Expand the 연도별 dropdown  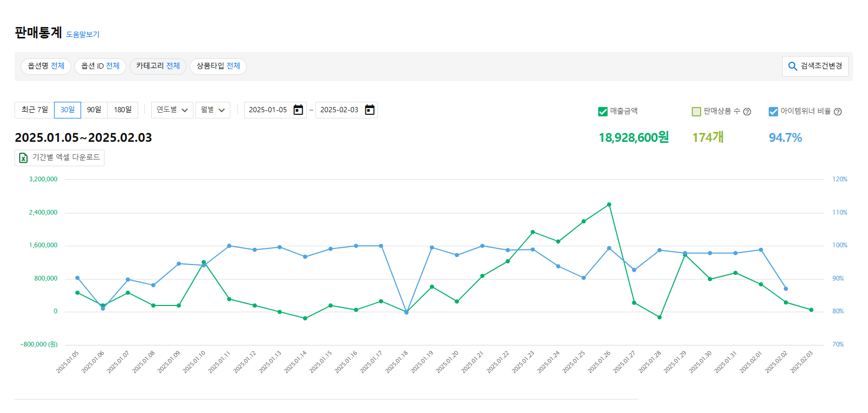pos(172,110)
